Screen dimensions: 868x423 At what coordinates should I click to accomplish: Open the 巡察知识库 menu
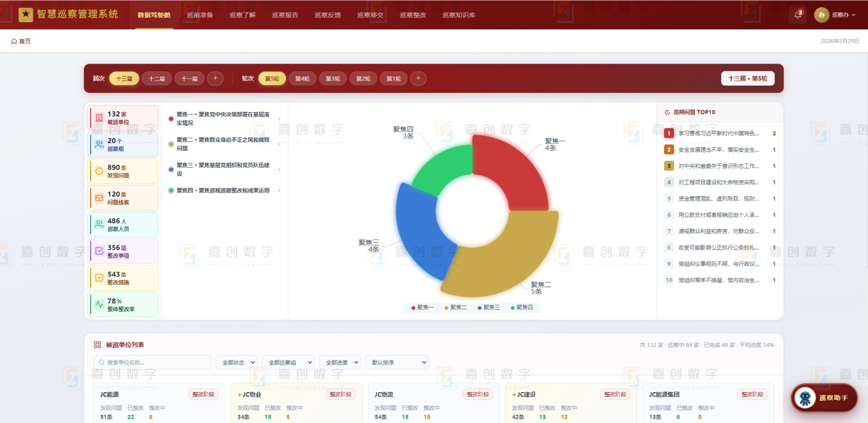point(459,15)
